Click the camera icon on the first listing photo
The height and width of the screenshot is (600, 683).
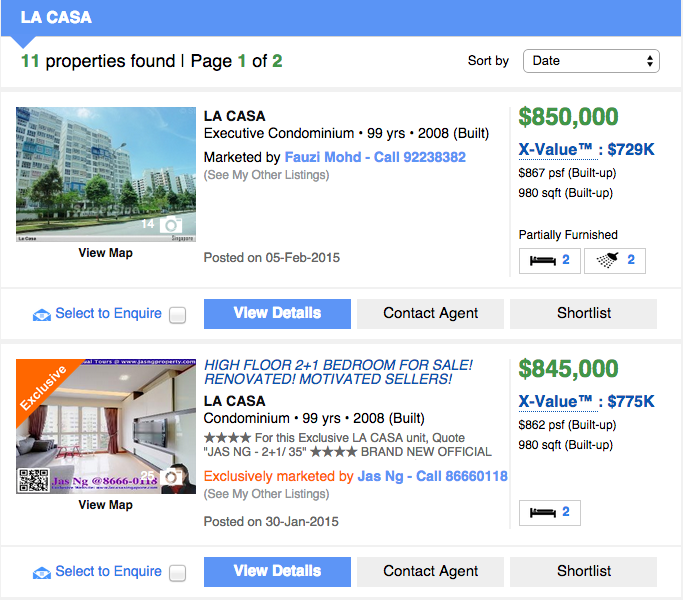[171, 225]
